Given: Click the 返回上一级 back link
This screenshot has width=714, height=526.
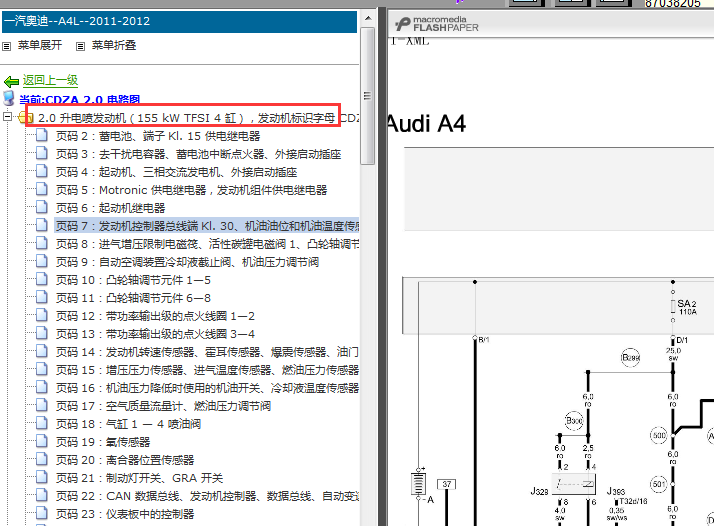Looking at the screenshot, I should pyautogui.click(x=51, y=81).
